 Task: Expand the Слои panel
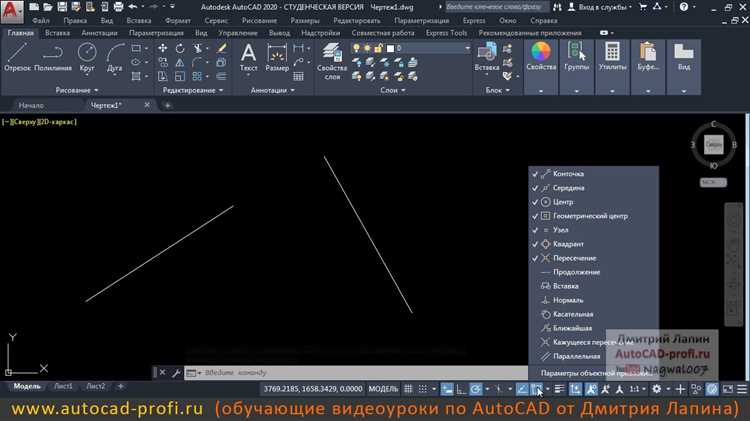click(393, 90)
